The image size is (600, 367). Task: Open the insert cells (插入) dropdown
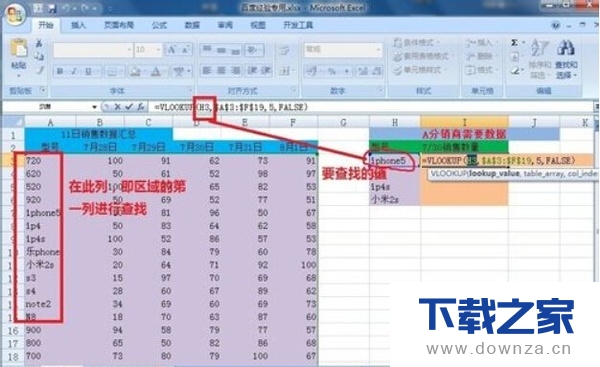pos(483,42)
